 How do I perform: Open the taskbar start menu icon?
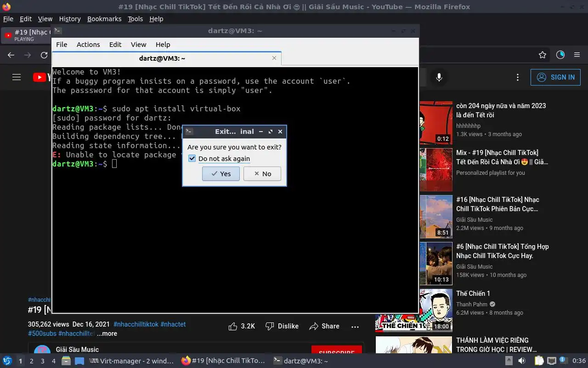[x=7, y=361]
